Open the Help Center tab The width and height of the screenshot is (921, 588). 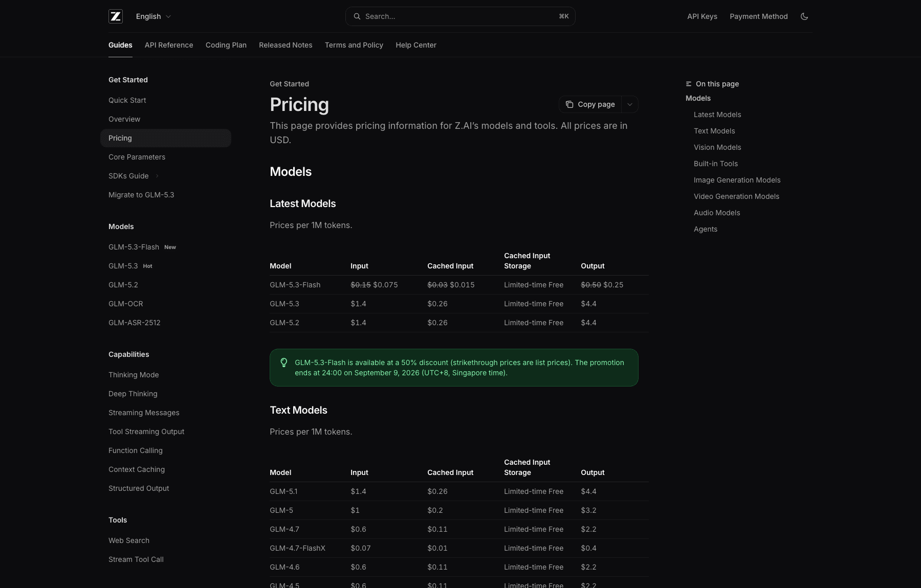(416, 45)
